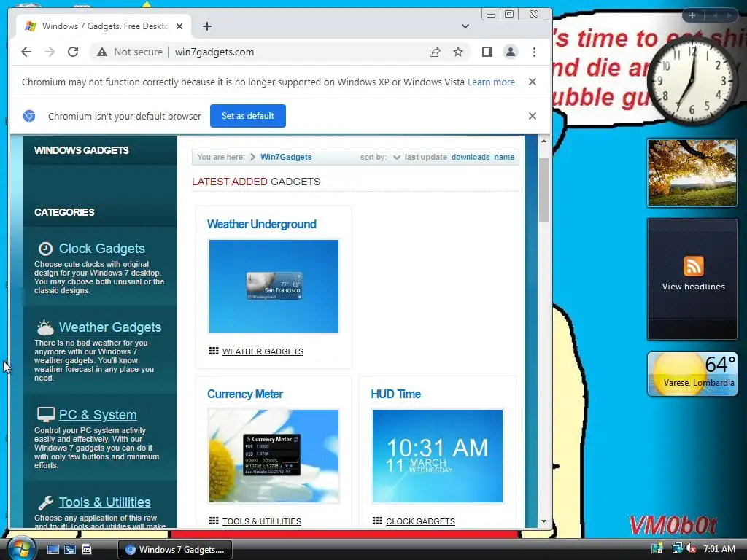The width and height of the screenshot is (747, 560).
Task: Click the wrench icon beside Tools & Utilities
Action: coord(45,502)
